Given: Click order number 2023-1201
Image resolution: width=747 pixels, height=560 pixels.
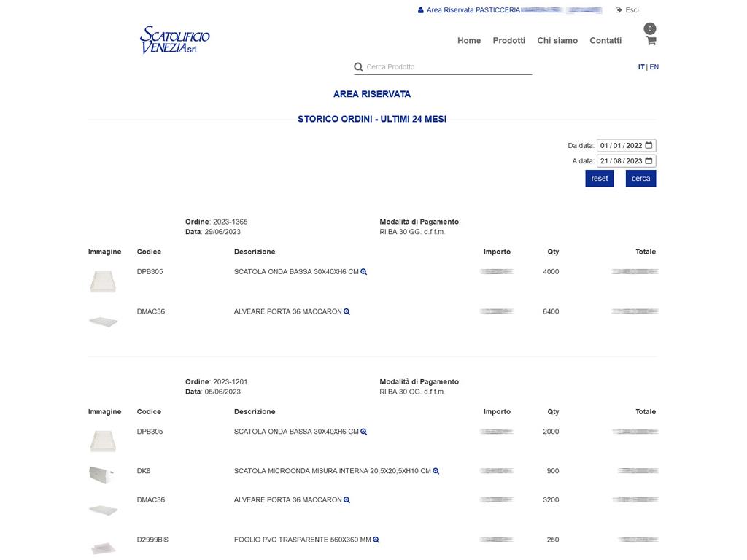Looking at the screenshot, I should click(x=230, y=382).
